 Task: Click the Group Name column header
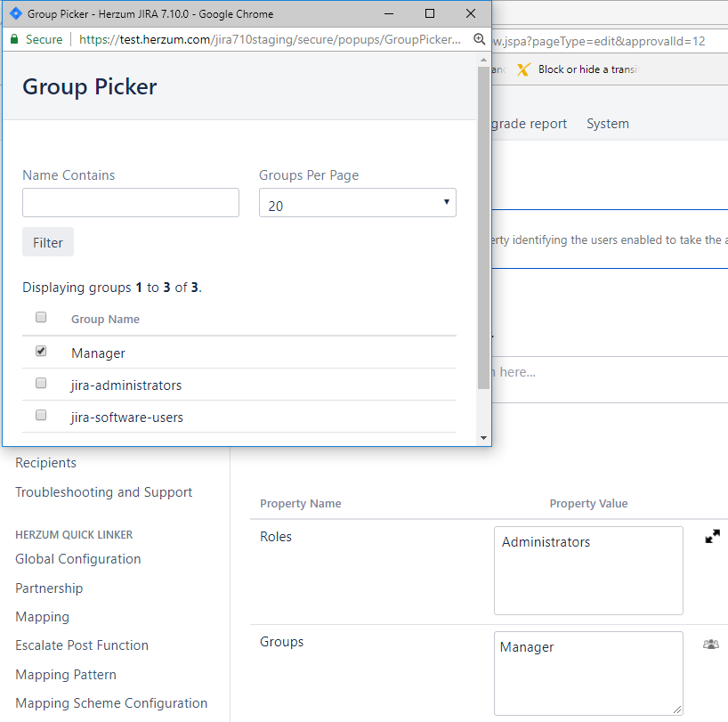(x=105, y=319)
